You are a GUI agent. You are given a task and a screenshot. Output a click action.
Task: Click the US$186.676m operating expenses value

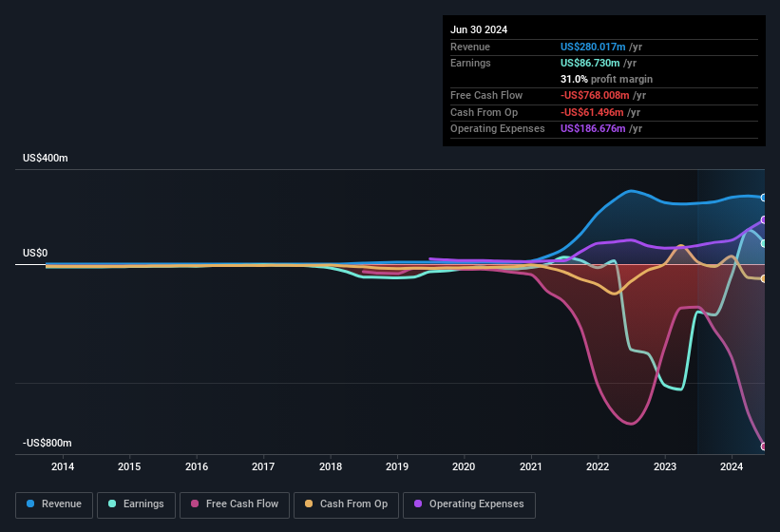click(593, 129)
